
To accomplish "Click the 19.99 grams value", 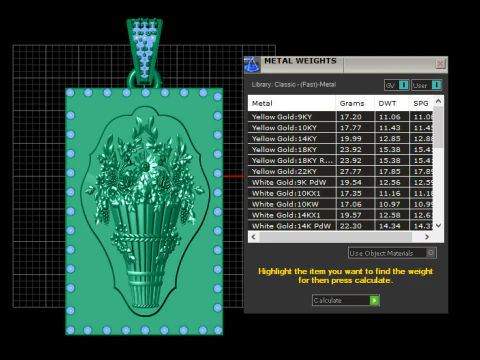I will pos(351,139).
